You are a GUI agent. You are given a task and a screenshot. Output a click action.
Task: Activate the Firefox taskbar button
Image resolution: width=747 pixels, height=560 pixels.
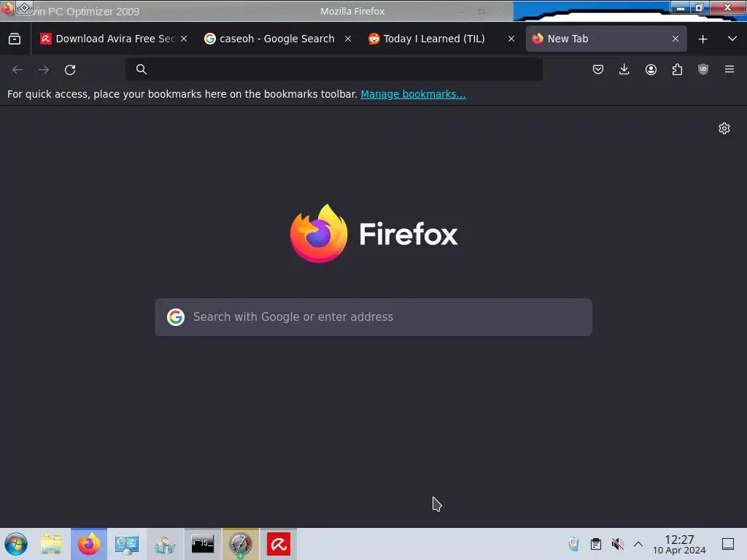pos(89,544)
